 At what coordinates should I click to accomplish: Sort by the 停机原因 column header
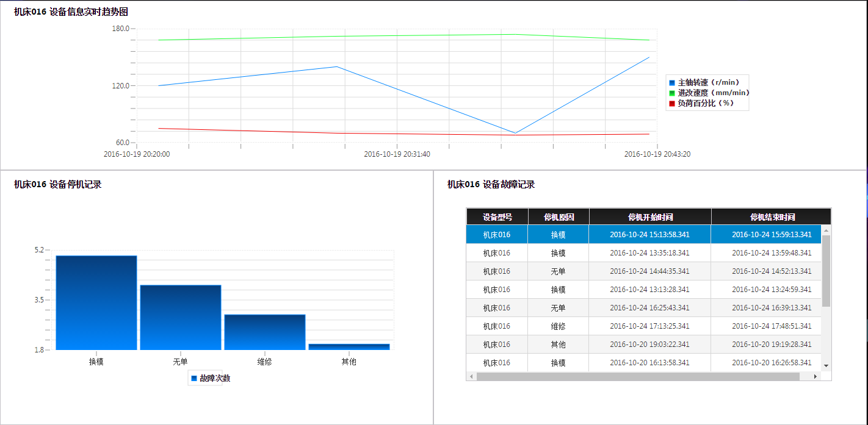tap(559, 217)
